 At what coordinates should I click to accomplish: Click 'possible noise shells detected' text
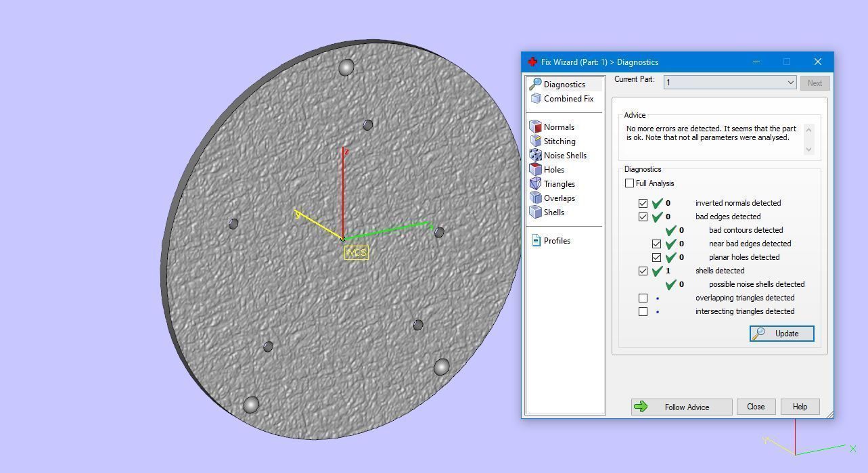(756, 284)
